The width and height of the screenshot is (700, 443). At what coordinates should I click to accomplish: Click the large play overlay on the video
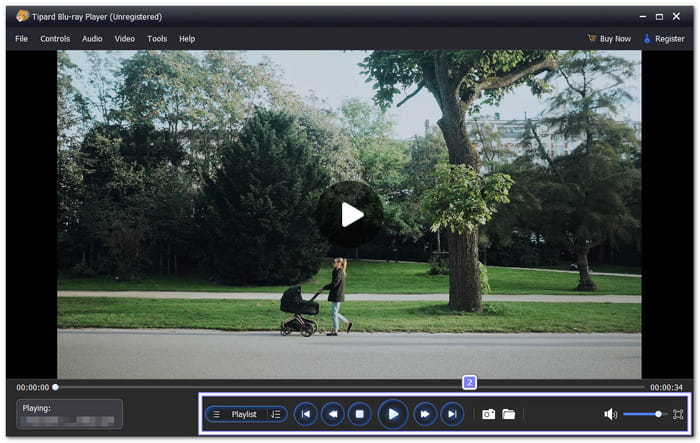click(x=350, y=214)
